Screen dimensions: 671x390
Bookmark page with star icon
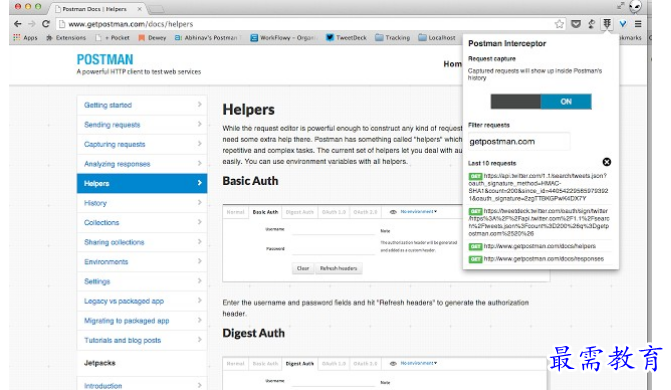[559, 24]
